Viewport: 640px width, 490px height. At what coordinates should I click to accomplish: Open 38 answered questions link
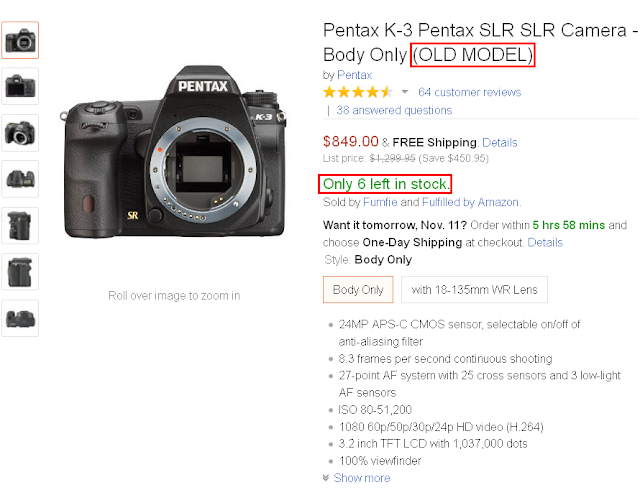click(394, 110)
